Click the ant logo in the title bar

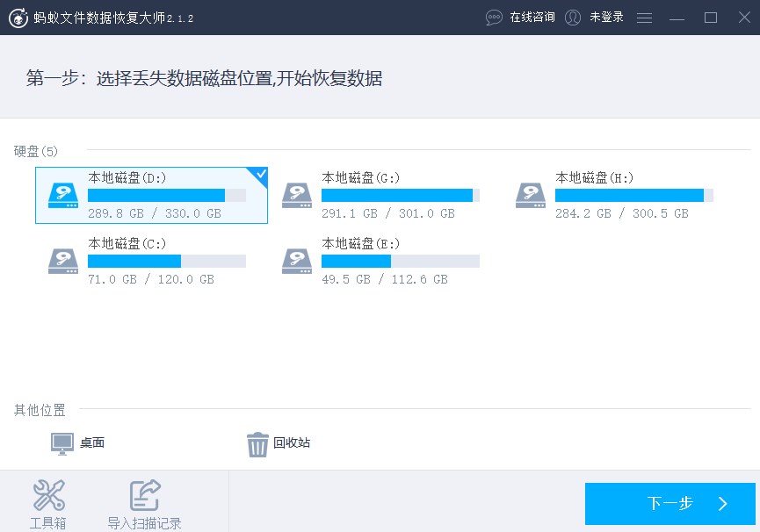tap(18, 17)
